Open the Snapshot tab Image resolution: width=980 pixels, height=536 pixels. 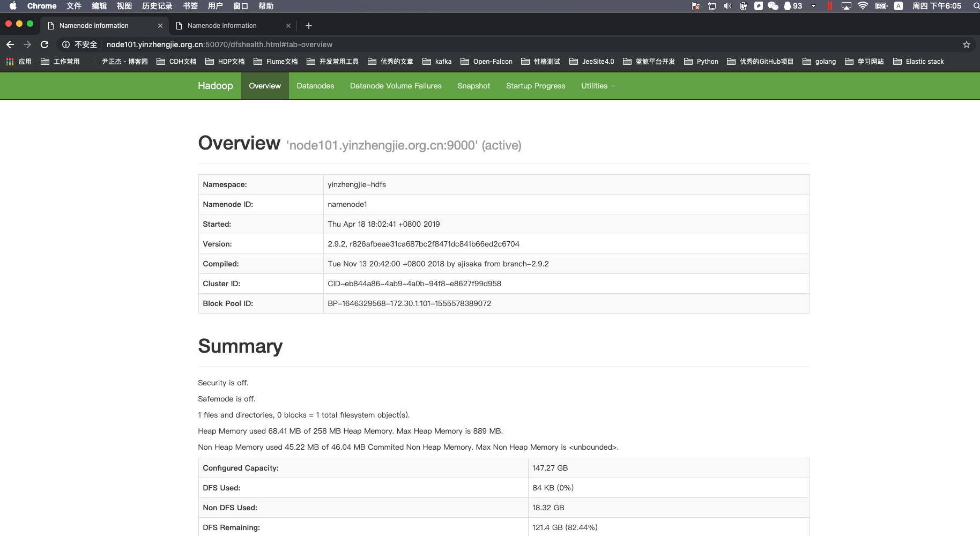coord(473,86)
